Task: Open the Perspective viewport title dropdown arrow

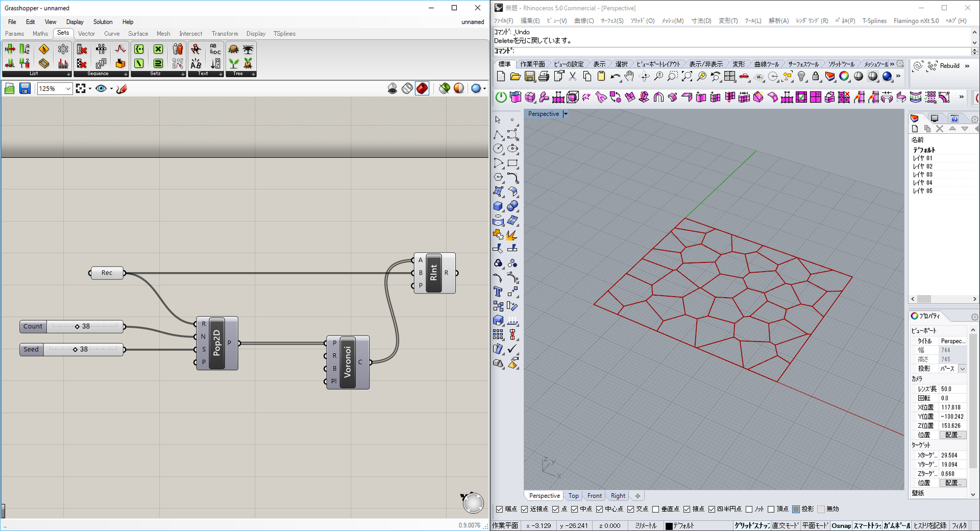Action: [566, 114]
